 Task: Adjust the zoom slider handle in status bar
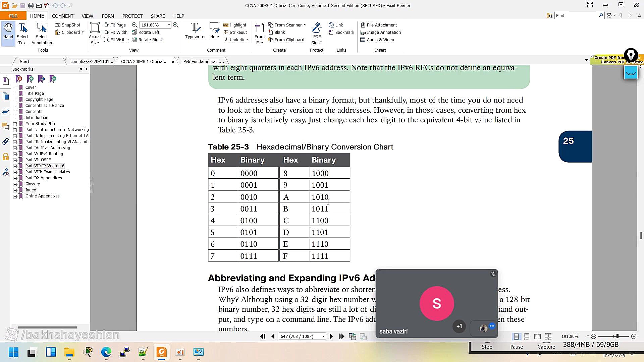point(617,336)
